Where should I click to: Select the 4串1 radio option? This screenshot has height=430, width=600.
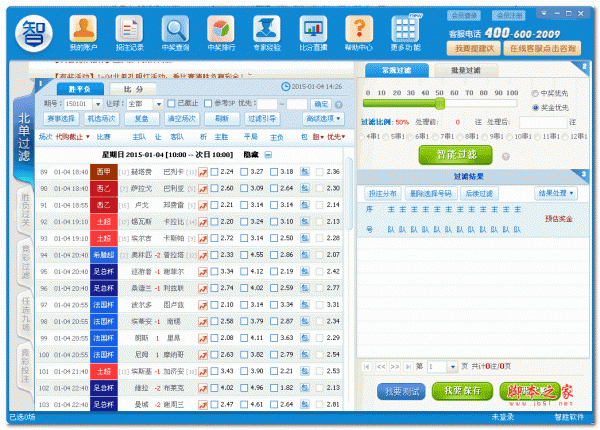362,136
